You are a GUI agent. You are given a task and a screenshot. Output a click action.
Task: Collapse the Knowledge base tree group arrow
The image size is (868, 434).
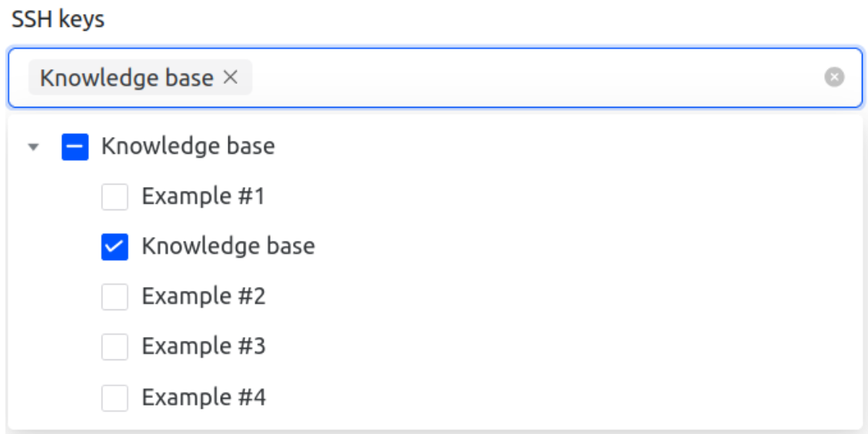tap(33, 147)
